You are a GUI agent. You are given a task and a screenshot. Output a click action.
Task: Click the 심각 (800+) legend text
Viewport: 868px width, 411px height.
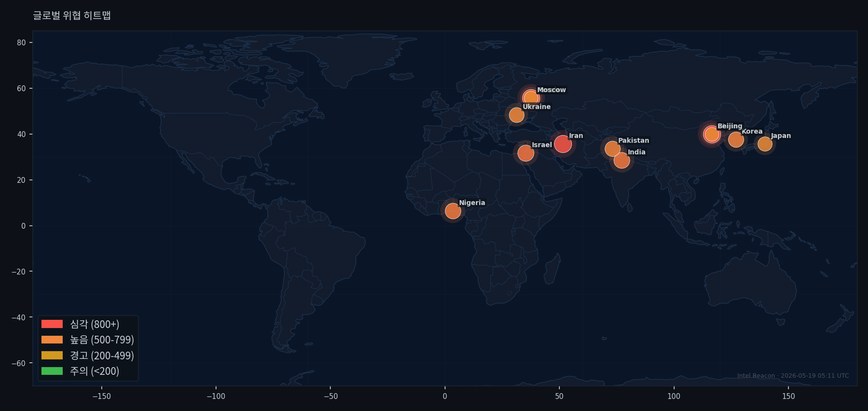[95, 324]
